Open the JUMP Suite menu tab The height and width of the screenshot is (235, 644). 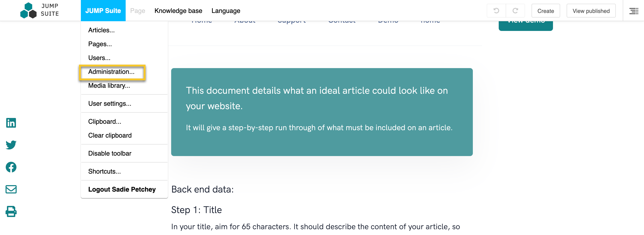tap(103, 11)
